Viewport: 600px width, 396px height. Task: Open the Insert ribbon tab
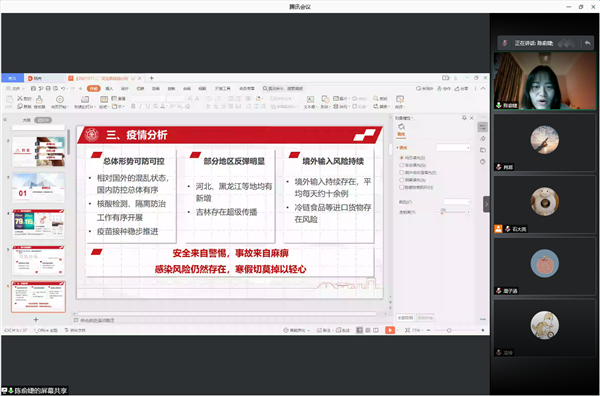[x=109, y=88]
